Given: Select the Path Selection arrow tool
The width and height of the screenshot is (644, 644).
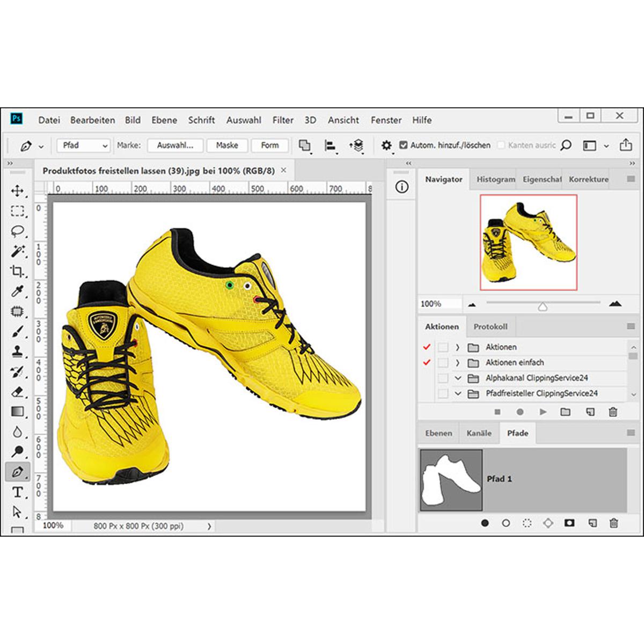Looking at the screenshot, I should (17, 512).
